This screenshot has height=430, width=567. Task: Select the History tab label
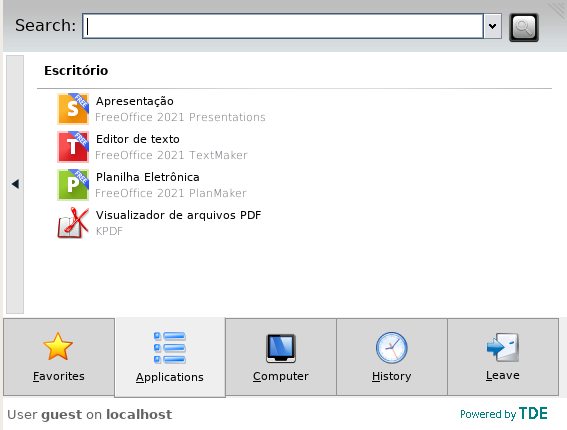(x=392, y=376)
